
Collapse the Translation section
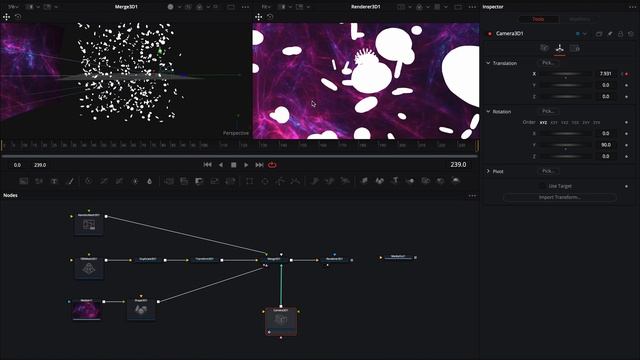(488, 63)
